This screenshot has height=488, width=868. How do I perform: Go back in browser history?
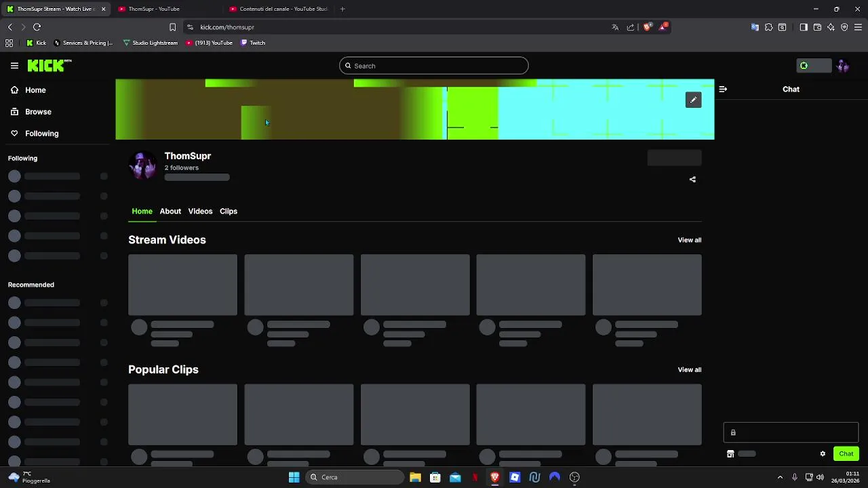point(10,27)
